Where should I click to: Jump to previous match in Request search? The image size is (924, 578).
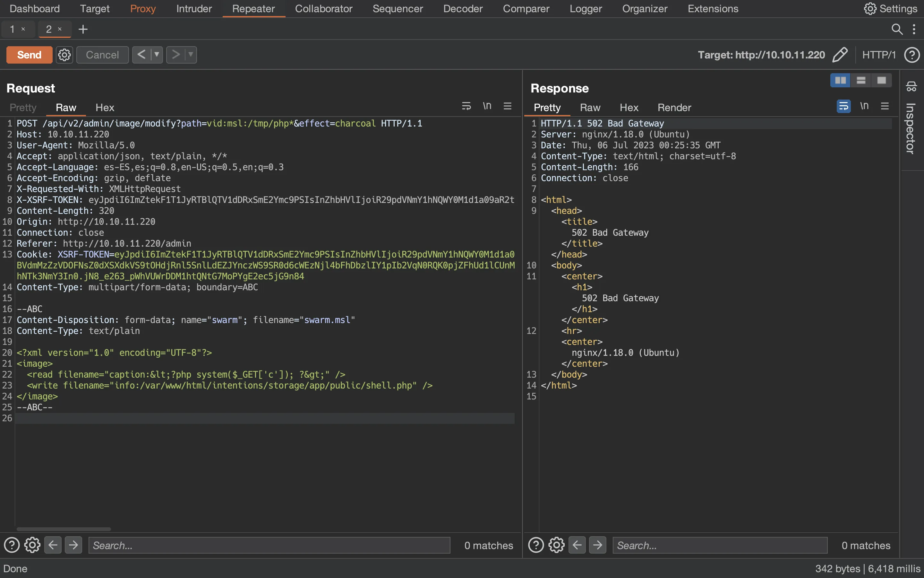click(53, 545)
